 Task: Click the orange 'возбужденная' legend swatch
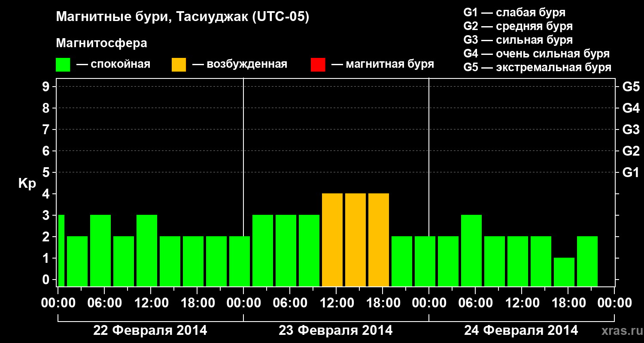(x=179, y=65)
